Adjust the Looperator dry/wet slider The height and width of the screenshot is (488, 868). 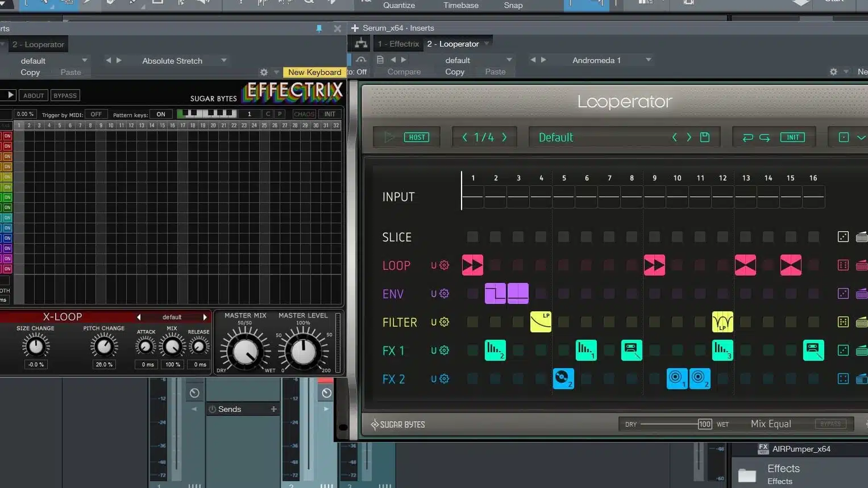[675, 424]
